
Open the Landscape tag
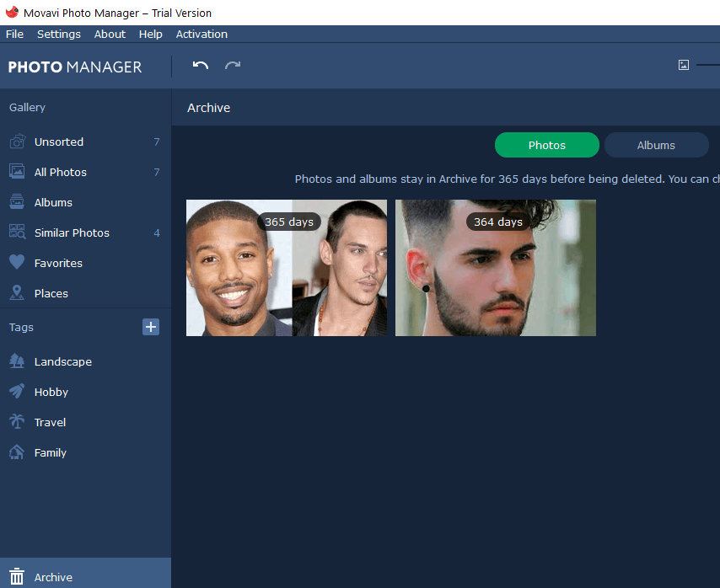pyautogui.click(x=62, y=361)
